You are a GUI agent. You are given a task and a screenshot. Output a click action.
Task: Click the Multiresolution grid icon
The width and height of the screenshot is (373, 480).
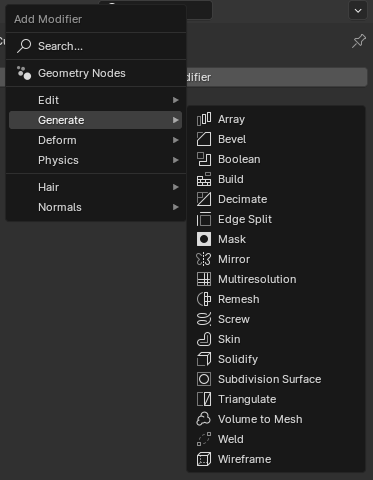click(204, 279)
